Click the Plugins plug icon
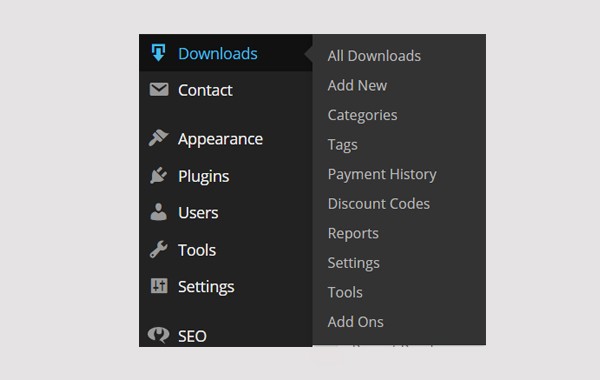Screen dimensions: 600x380 (x=158, y=176)
